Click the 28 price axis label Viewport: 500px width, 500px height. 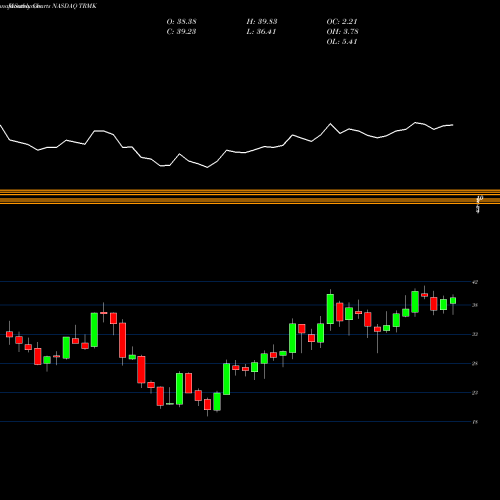(x=475, y=363)
